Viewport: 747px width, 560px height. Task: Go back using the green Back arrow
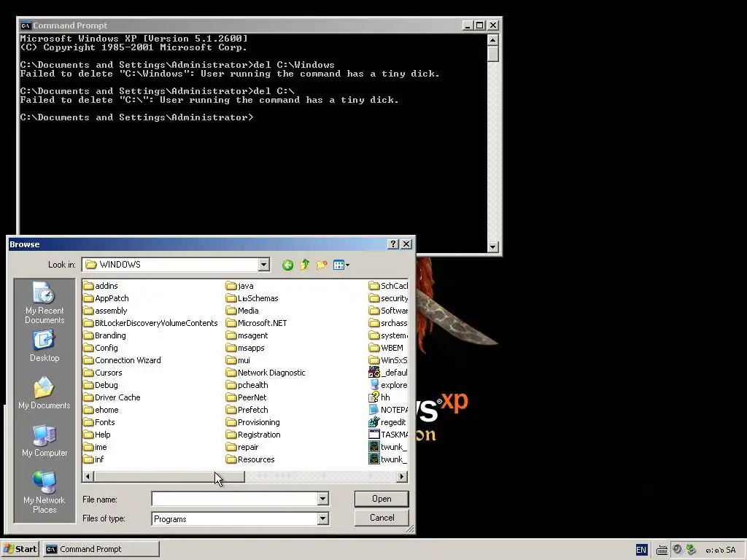pos(287,265)
